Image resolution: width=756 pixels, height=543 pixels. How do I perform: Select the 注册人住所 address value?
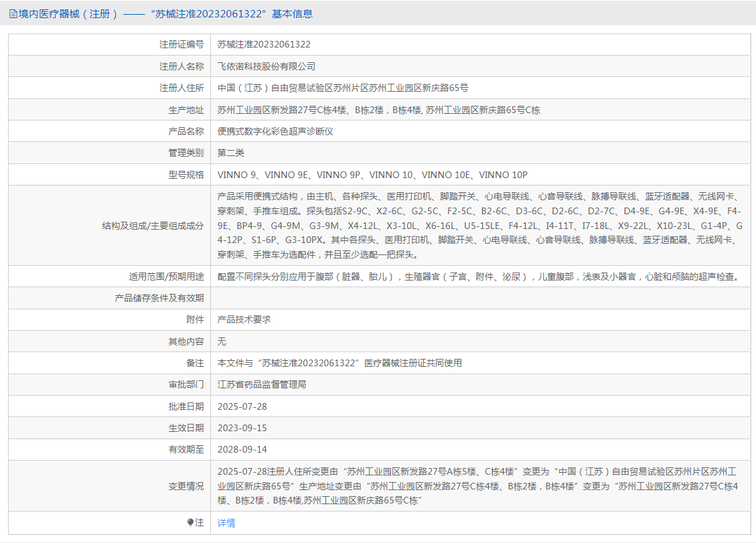click(343, 88)
